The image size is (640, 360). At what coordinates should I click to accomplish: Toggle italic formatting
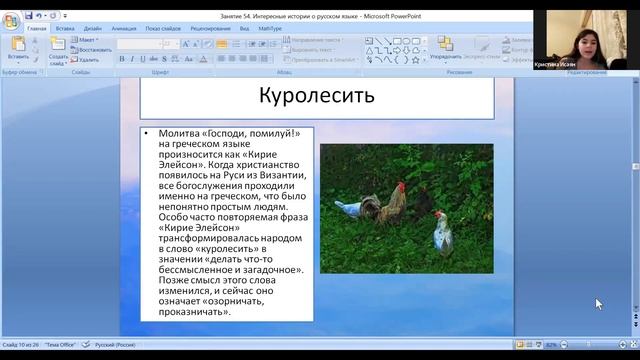(132, 59)
